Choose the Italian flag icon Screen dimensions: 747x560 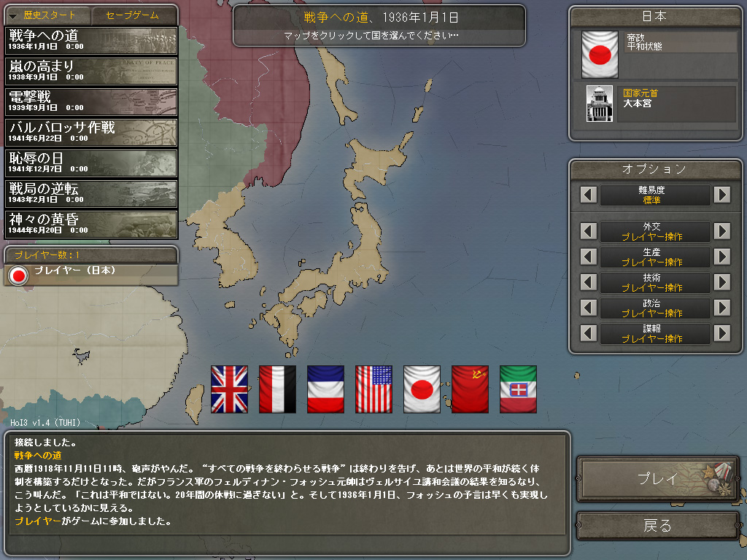[x=518, y=389]
